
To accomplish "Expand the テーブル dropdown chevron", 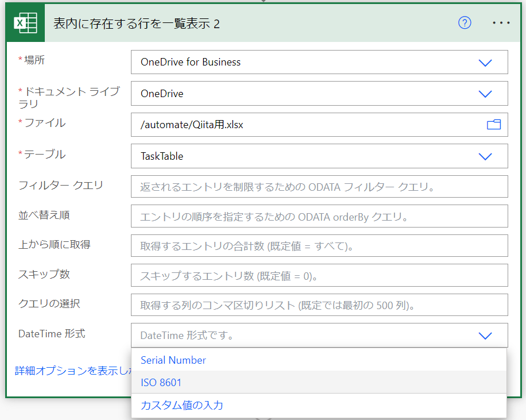I will point(485,156).
